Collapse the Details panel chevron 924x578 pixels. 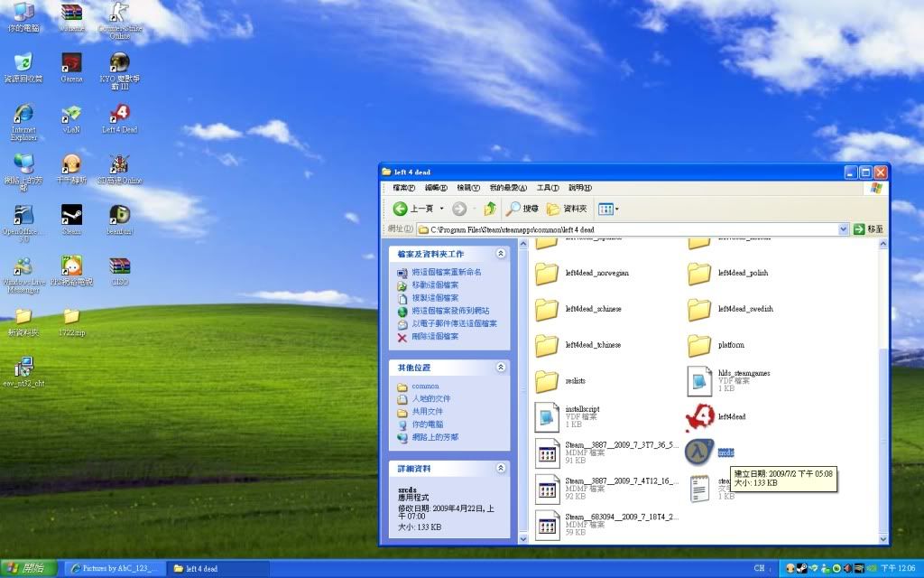click(500, 469)
